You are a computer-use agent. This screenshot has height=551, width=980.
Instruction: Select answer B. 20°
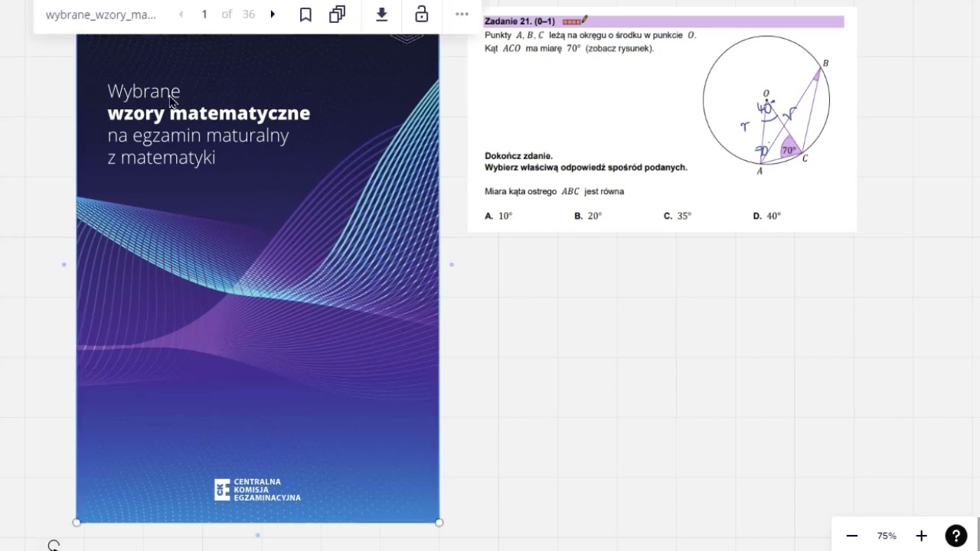pyautogui.click(x=588, y=216)
